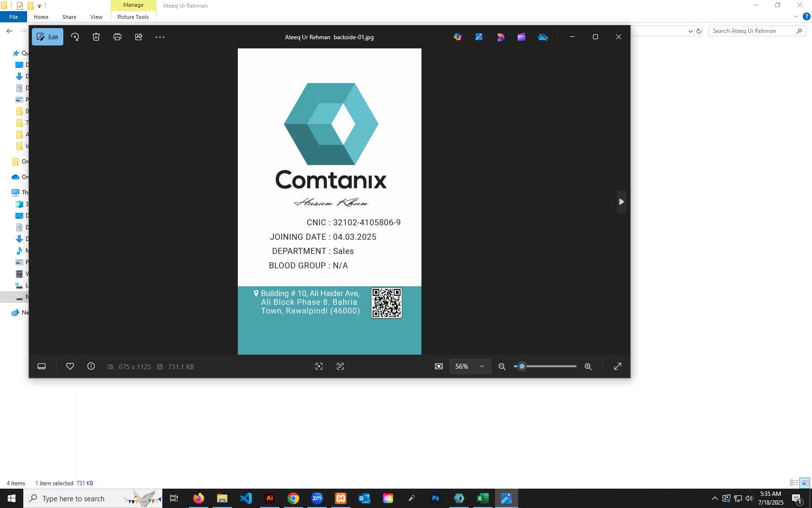Screen dimensions: 812x508
Task: Refresh the Explorer address bar
Action: pos(699,31)
